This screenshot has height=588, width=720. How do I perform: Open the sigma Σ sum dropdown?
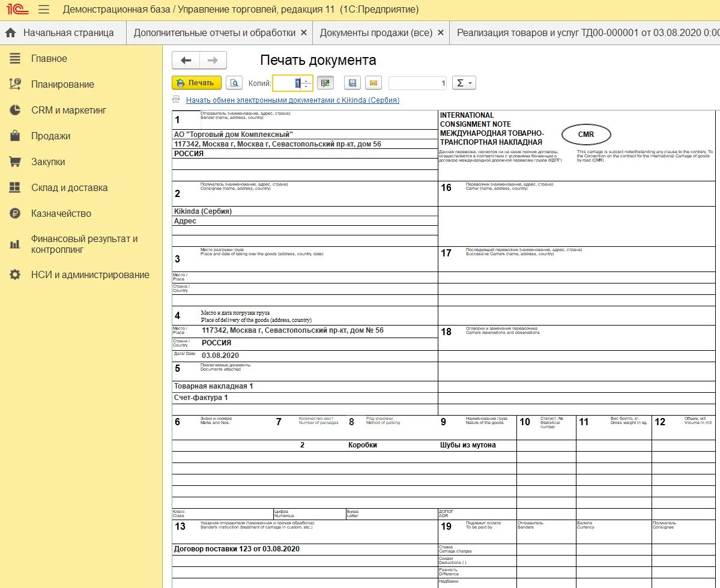tap(464, 83)
